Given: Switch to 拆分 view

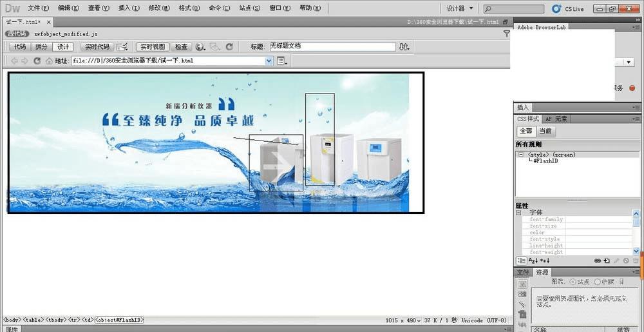Looking at the screenshot, I should pos(41,47).
